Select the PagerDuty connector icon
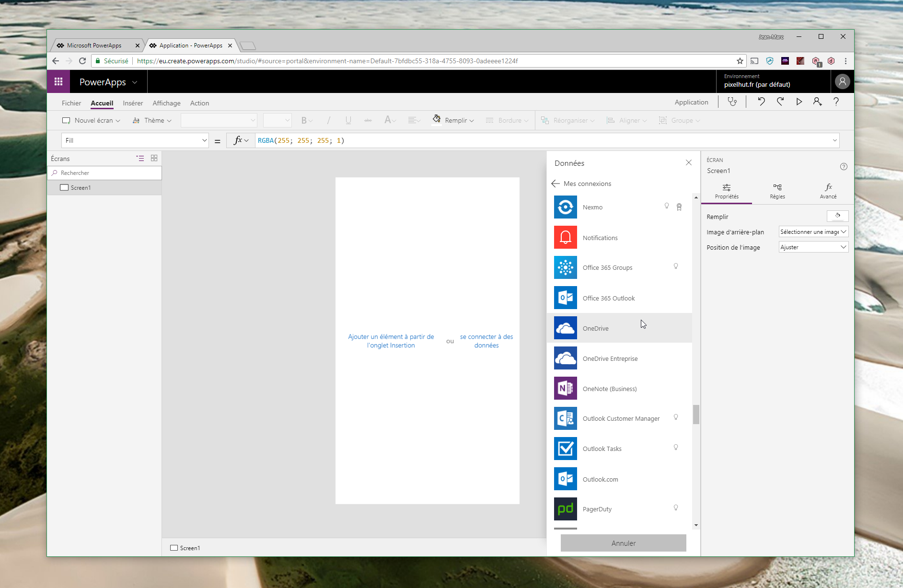Viewport: 903px width, 588px height. point(566,509)
